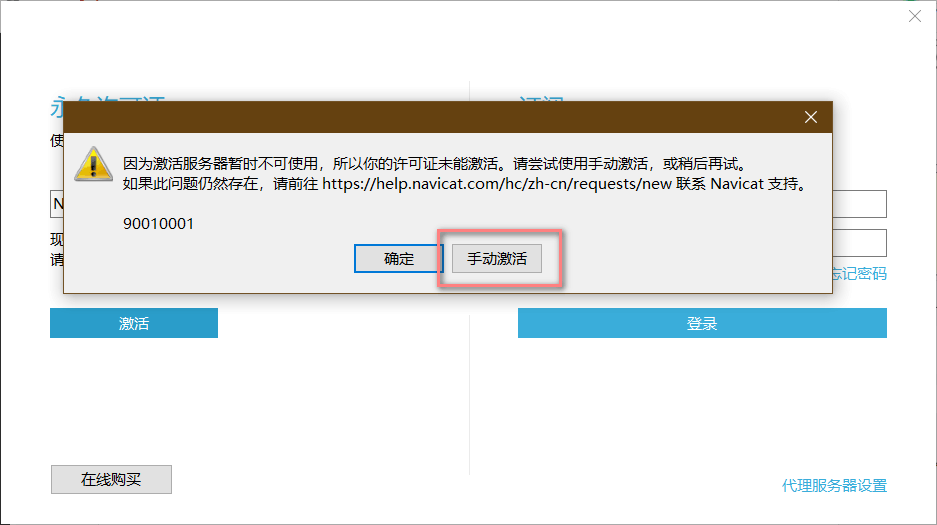Choose 手动激活 to activate manually

click(497, 259)
